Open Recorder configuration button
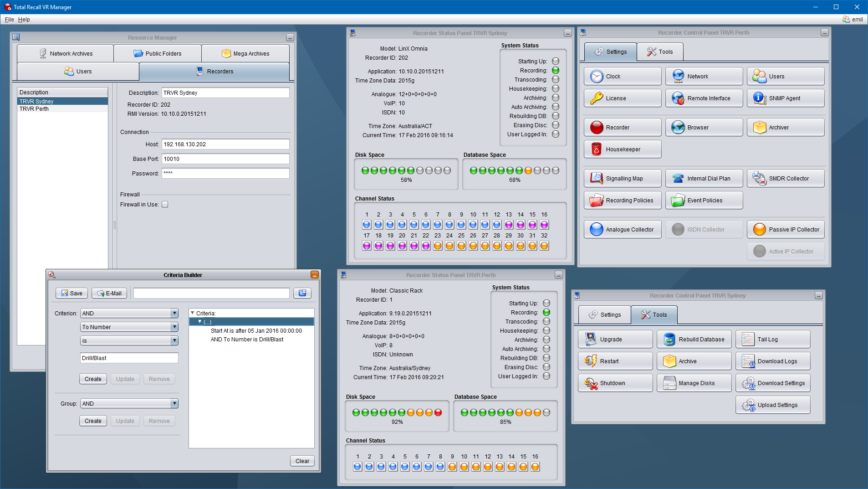This screenshot has width=868, height=489. coord(622,128)
